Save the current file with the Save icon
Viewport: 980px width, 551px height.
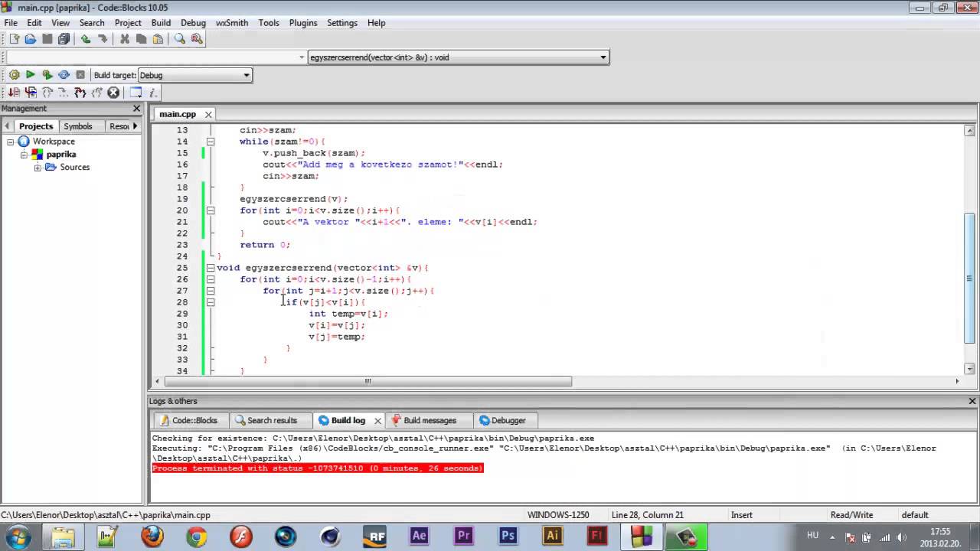[47, 39]
